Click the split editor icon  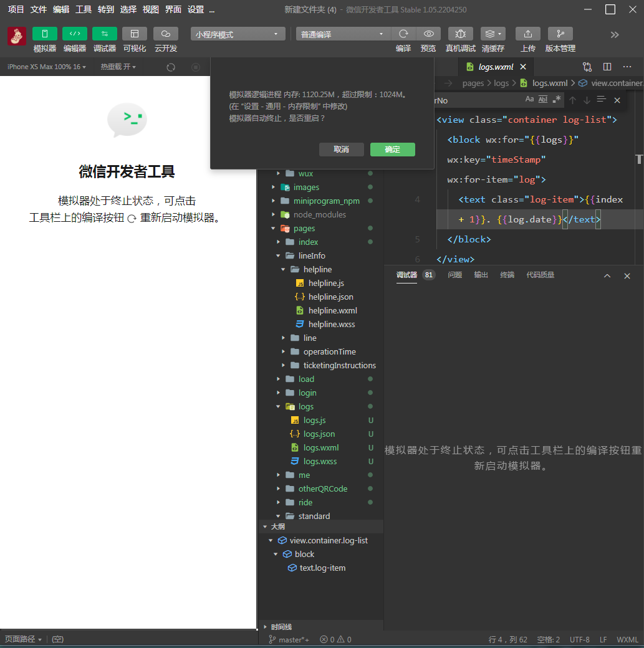coord(607,67)
